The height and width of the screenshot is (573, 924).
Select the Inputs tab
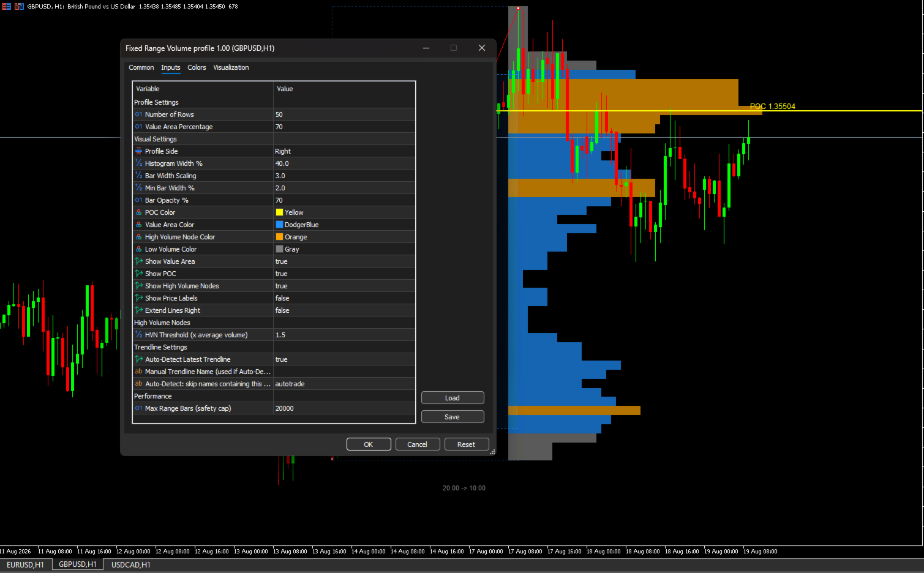pyautogui.click(x=171, y=67)
